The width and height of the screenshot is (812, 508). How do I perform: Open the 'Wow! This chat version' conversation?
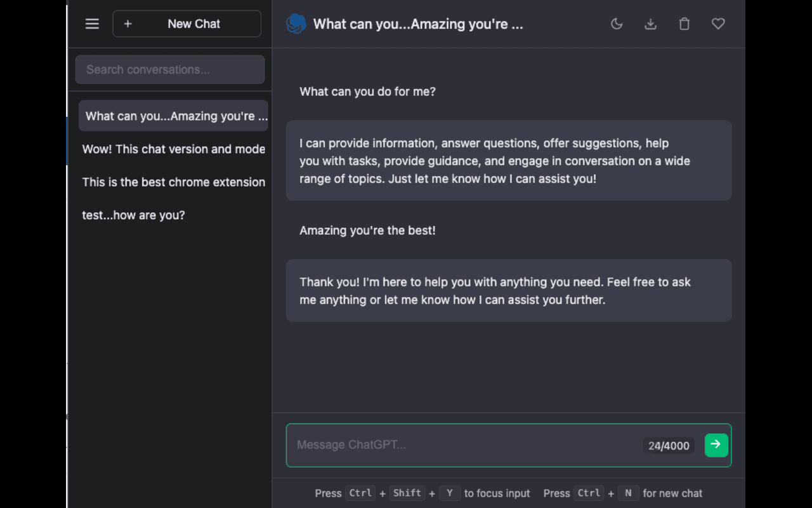point(173,149)
